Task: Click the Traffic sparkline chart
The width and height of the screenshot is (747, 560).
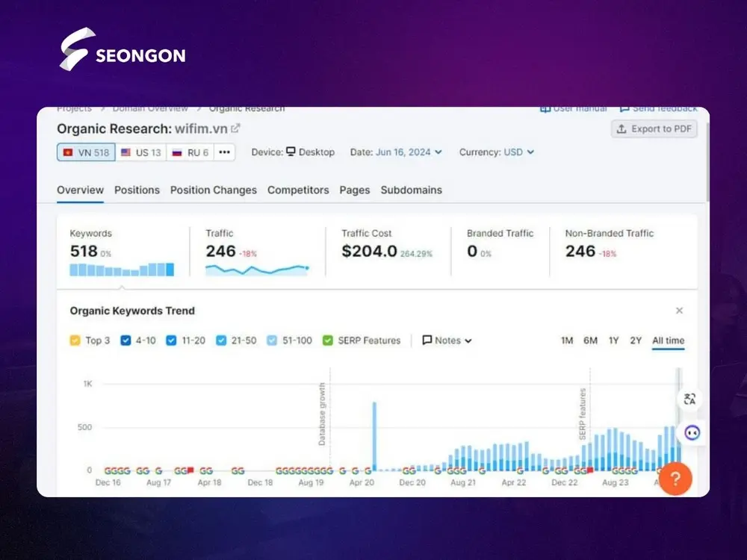Action: (x=257, y=270)
